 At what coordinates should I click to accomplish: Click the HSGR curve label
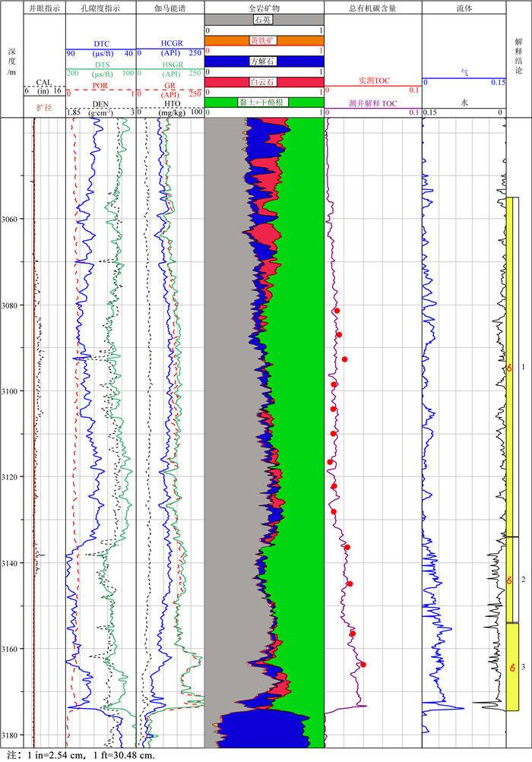point(170,65)
